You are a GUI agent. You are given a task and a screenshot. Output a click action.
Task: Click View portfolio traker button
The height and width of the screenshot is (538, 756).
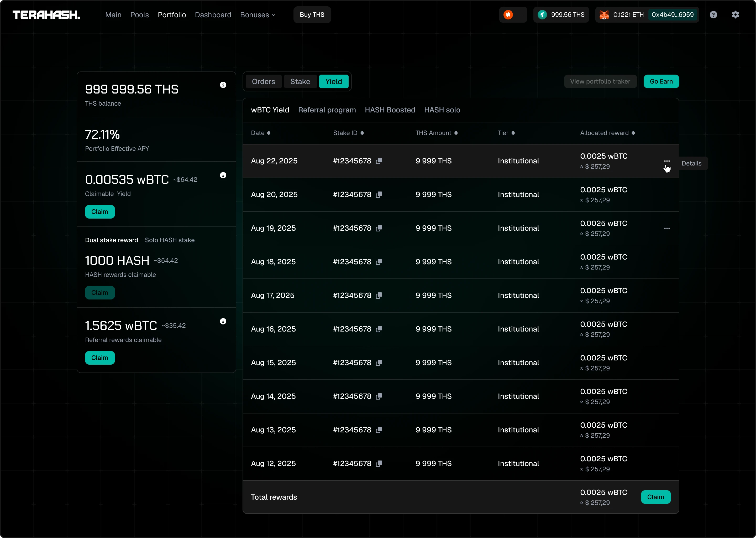click(600, 81)
